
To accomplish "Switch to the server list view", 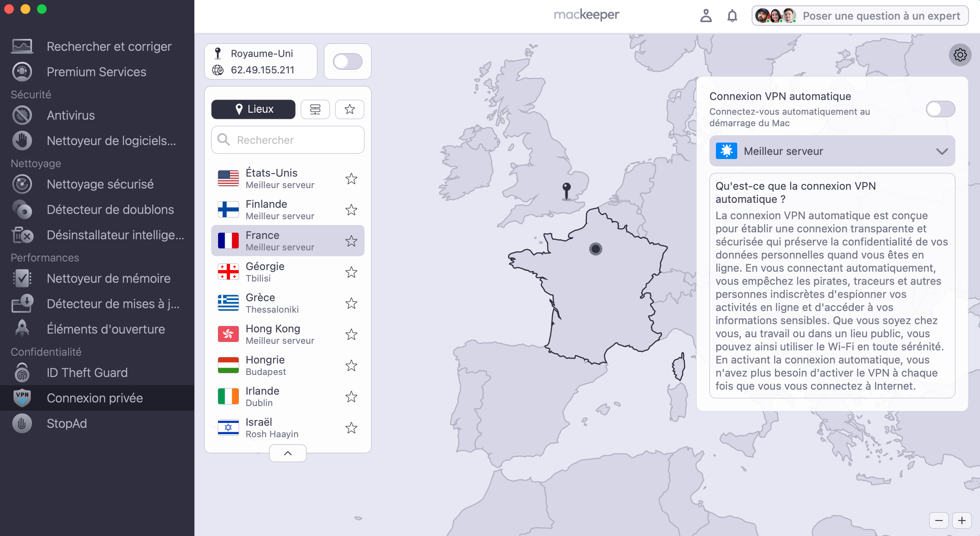I will pyautogui.click(x=315, y=109).
